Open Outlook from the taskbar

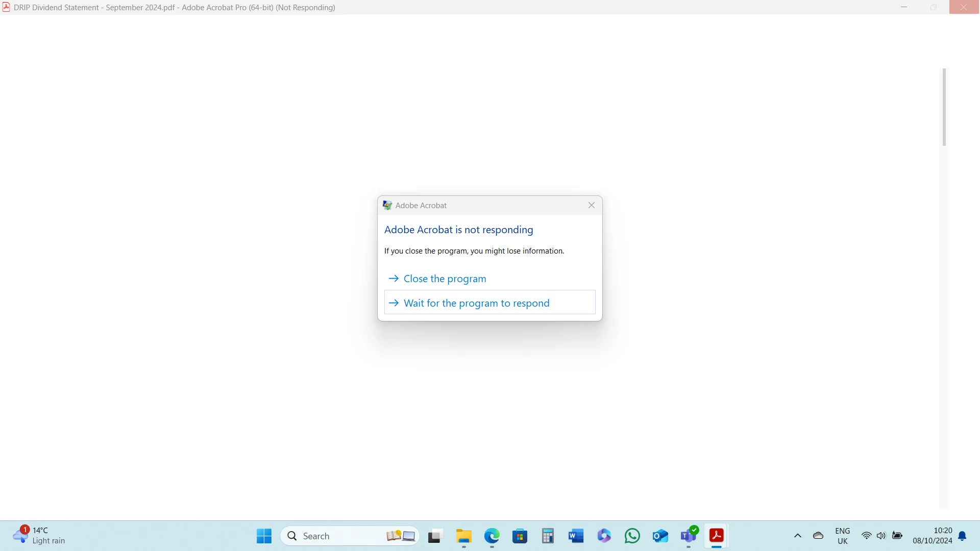click(x=660, y=536)
